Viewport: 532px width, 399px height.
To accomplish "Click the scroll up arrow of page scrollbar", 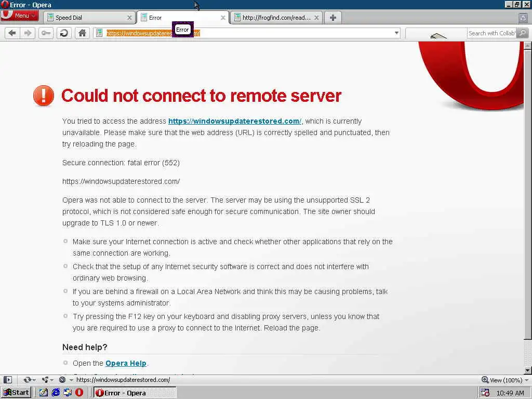I will [x=528, y=45].
